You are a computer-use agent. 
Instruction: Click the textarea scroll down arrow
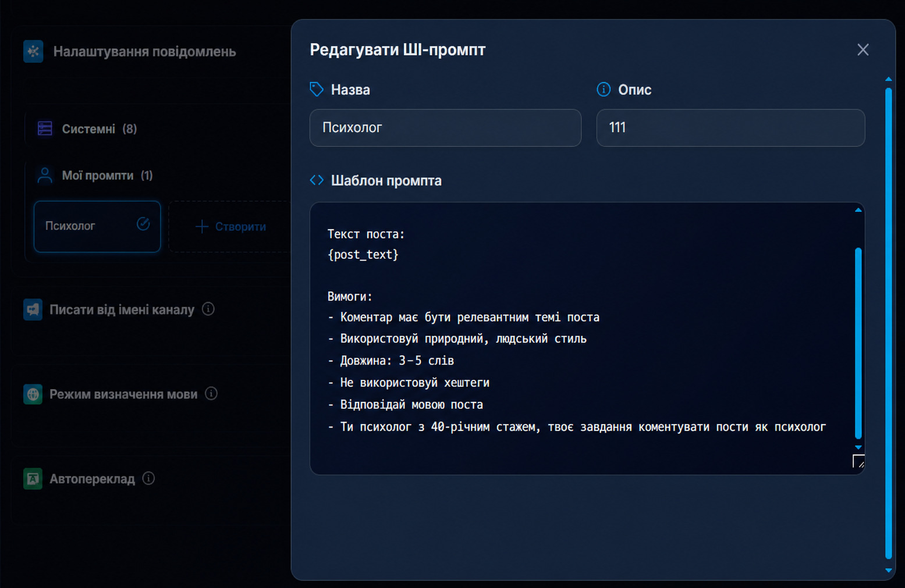click(x=858, y=447)
